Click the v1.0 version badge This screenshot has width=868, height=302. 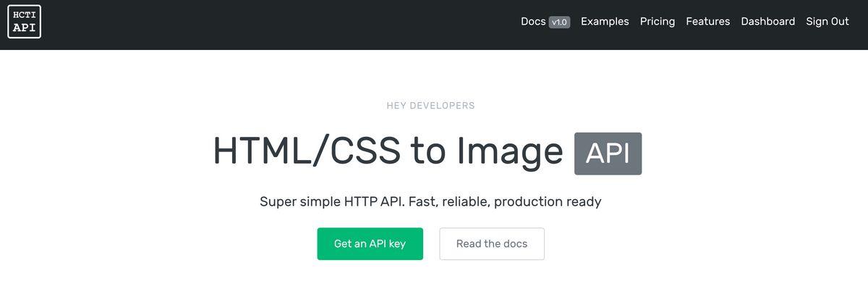tap(559, 22)
